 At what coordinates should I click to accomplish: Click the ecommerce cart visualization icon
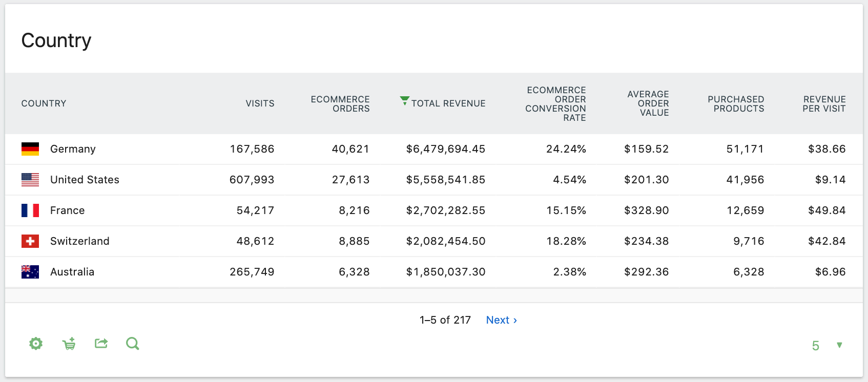(x=69, y=344)
